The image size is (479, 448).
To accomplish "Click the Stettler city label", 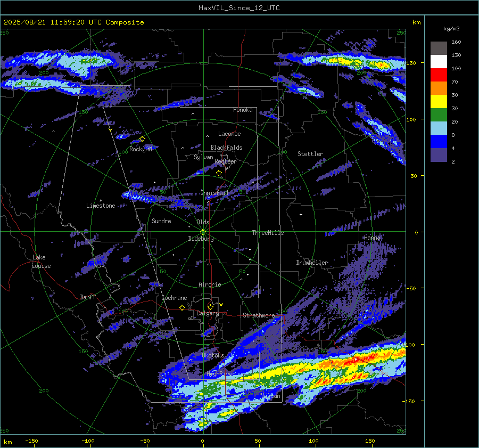I will pos(310,154).
